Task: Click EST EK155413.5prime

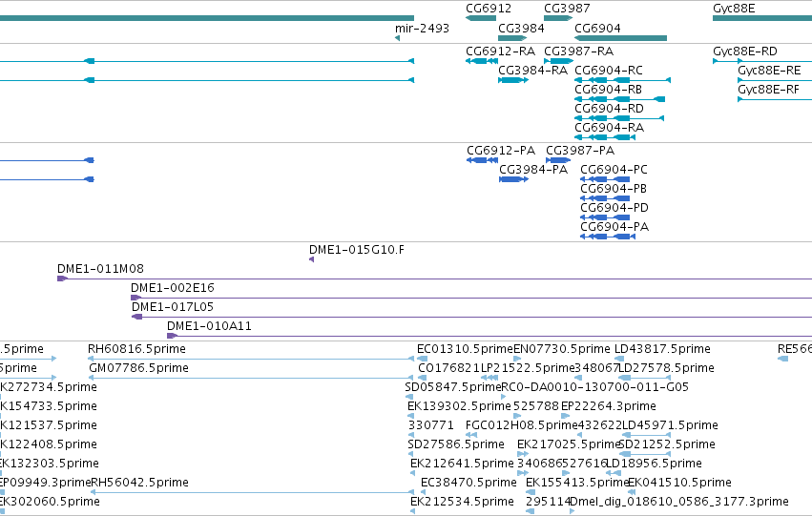Action: tap(530, 491)
